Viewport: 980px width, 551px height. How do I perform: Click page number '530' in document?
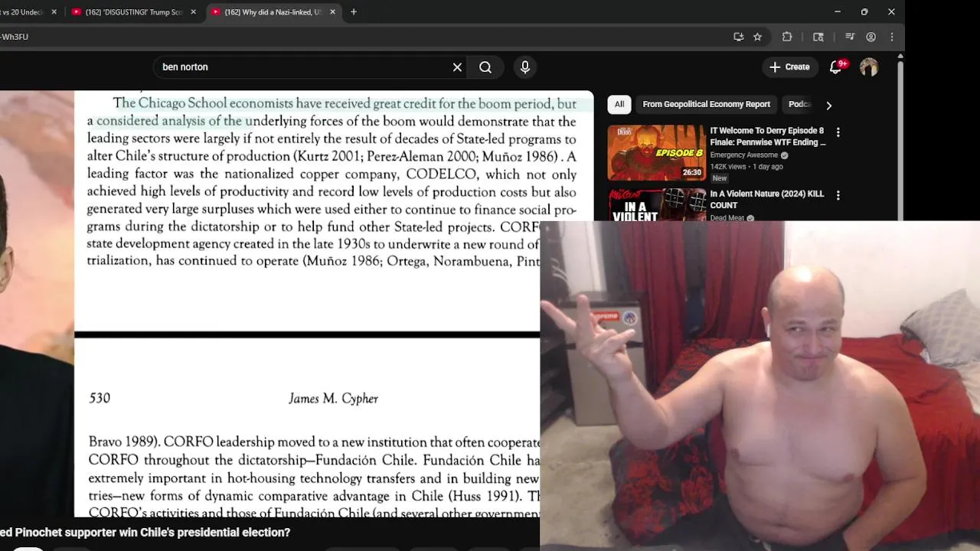pos(100,398)
